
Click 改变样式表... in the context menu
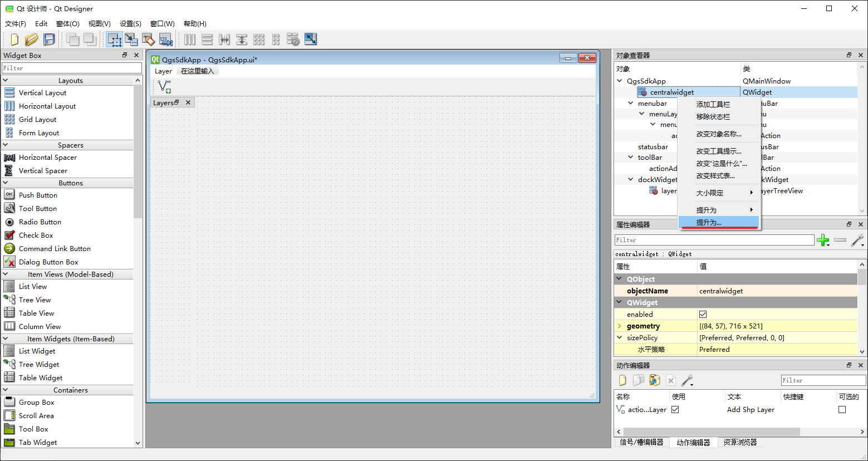click(x=715, y=176)
